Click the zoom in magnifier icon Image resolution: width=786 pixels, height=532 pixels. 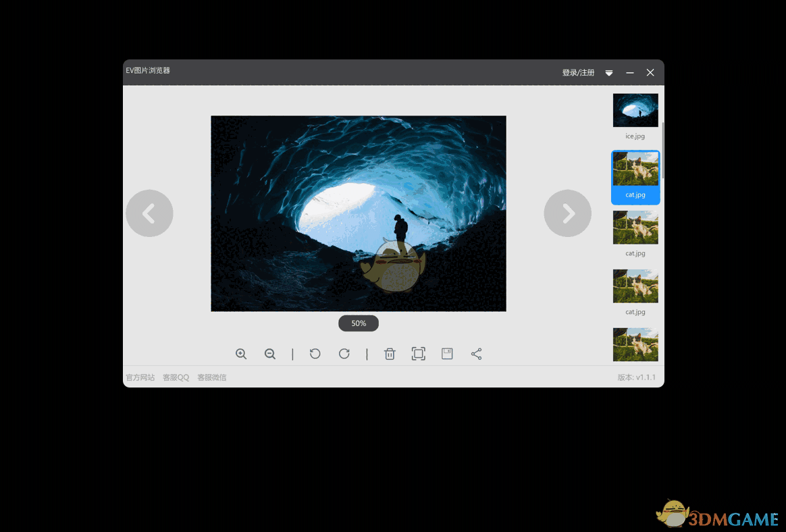241,354
